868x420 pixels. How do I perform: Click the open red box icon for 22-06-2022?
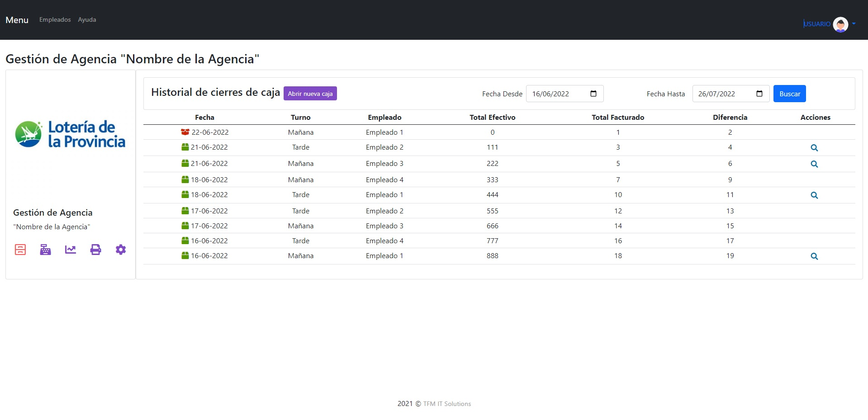[x=185, y=132]
